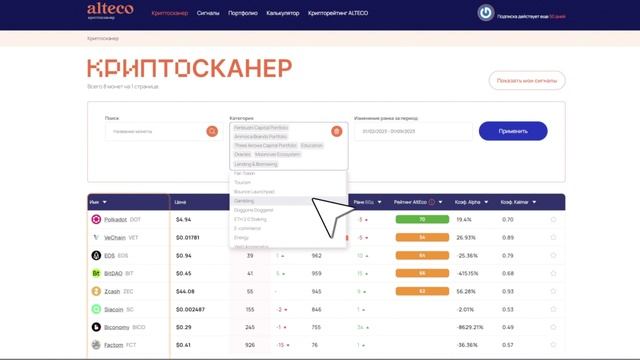The width and height of the screenshot is (640, 360).
Task: Open the Siacoin coin link
Action: click(113, 309)
